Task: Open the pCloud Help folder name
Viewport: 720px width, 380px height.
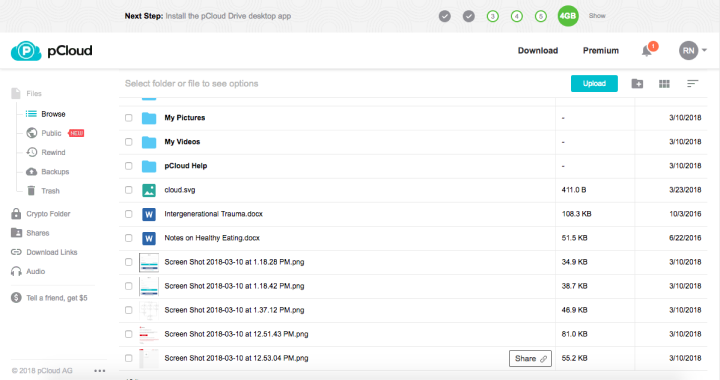Action: (186, 166)
